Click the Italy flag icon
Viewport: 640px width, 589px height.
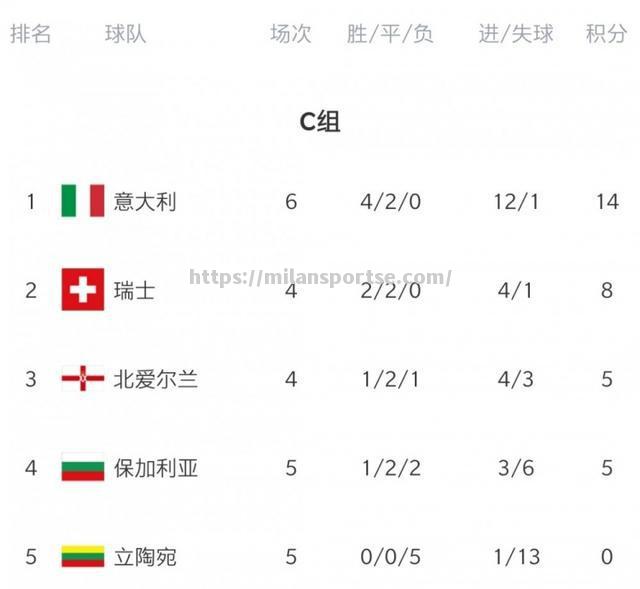[x=83, y=200]
